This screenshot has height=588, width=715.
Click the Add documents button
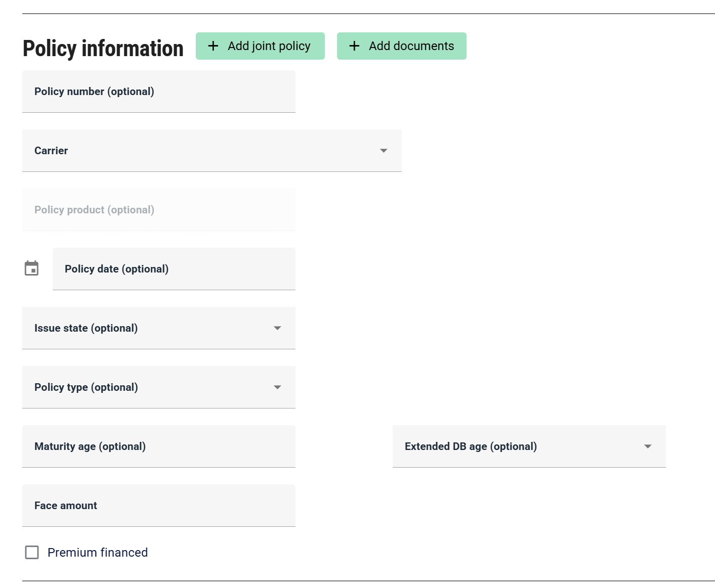tap(402, 46)
